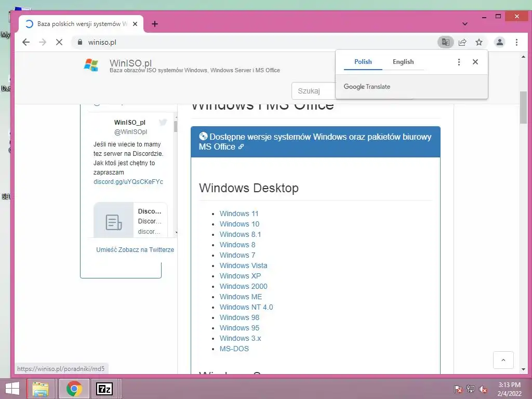Screen dimensions: 532x399
Task: Focus the Szukaj search field
Action: click(313, 91)
